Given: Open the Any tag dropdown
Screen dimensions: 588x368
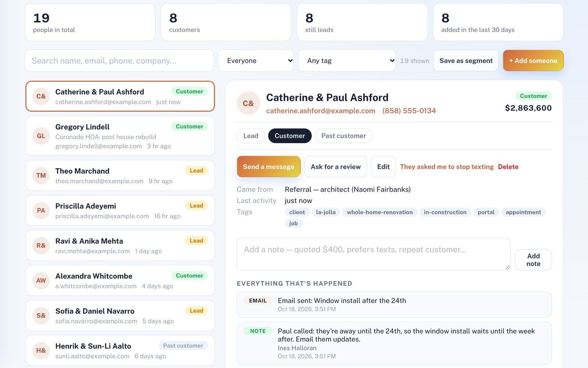Looking at the screenshot, I should point(347,61).
